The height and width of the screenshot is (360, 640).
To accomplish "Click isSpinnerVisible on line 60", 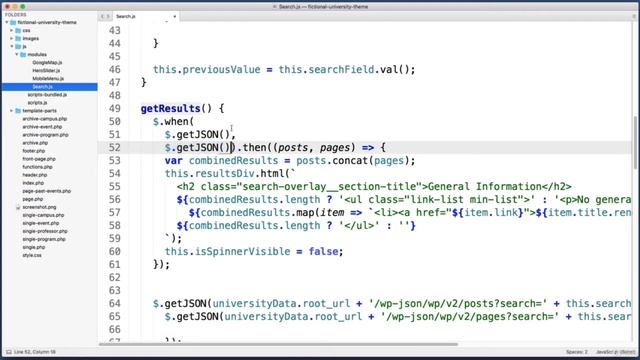I will (242, 251).
